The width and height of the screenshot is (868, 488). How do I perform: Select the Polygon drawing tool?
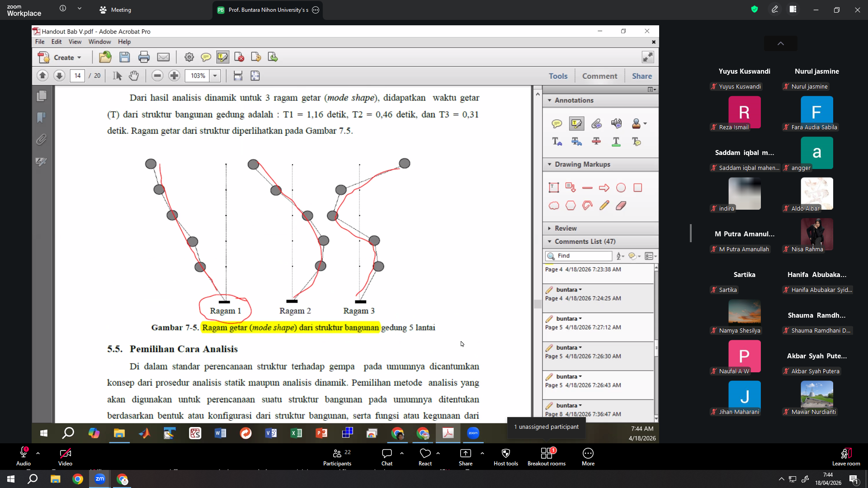click(x=571, y=206)
